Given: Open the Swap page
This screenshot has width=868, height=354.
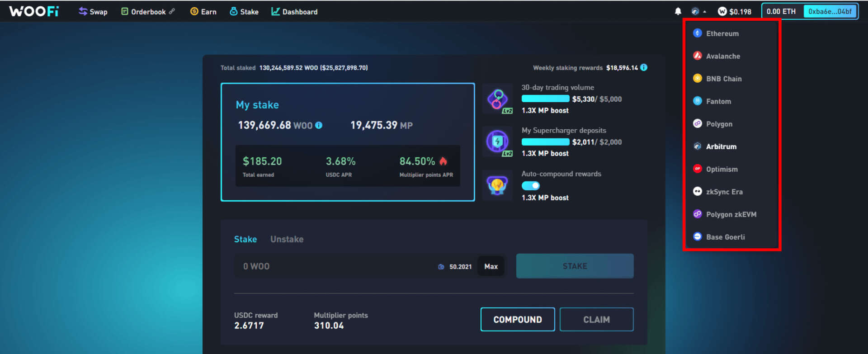Looking at the screenshot, I should point(93,12).
